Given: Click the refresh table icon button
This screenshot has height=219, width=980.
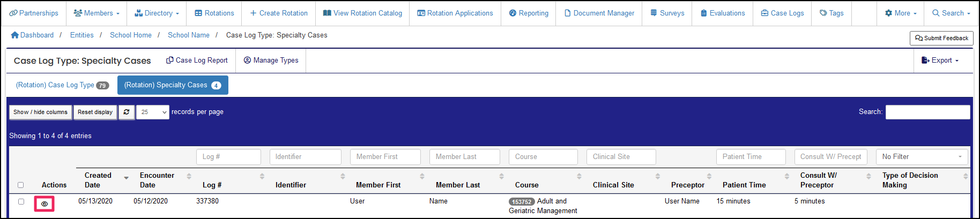Looking at the screenshot, I should pyautogui.click(x=127, y=112).
